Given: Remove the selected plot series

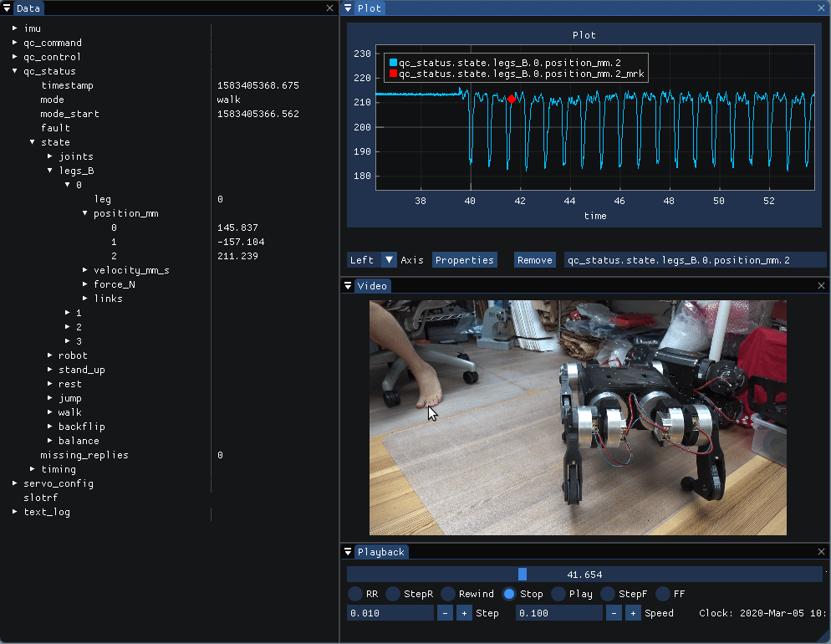Looking at the screenshot, I should pyautogui.click(x=534, y=260).
